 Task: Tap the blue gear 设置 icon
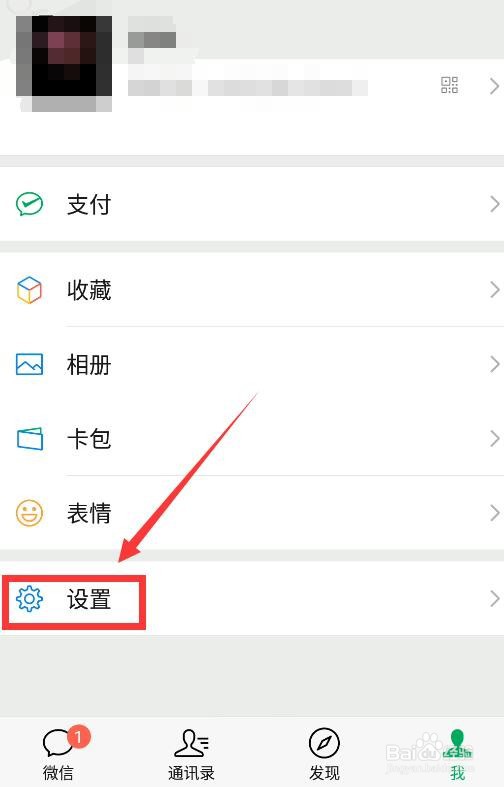point(30,598)
